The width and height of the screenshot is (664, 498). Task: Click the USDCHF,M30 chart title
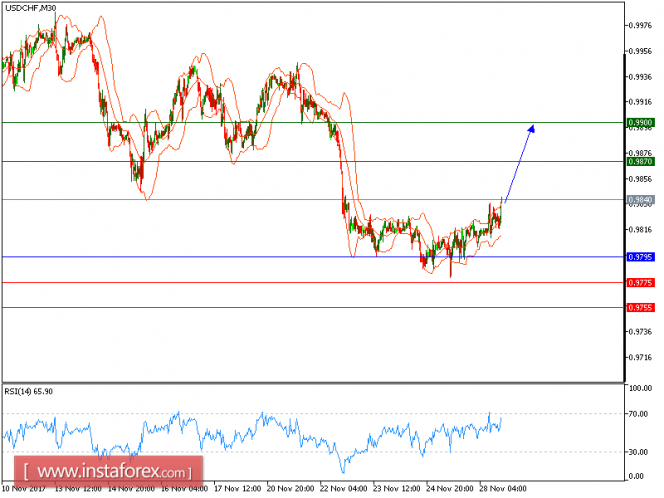tap(30, 8)
